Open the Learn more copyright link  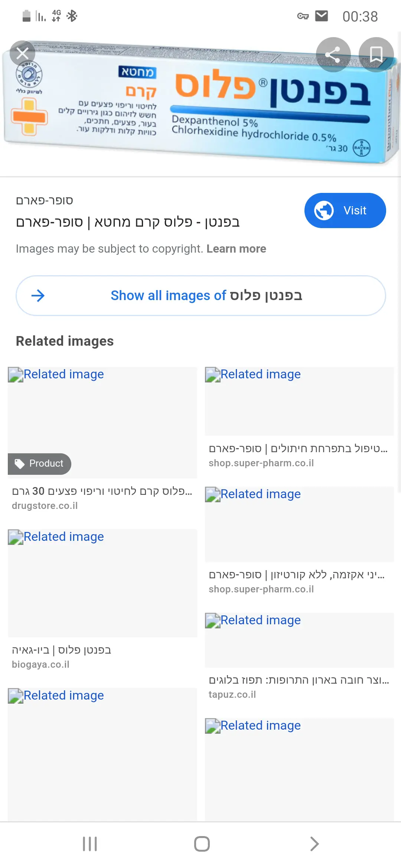point(236,249)
